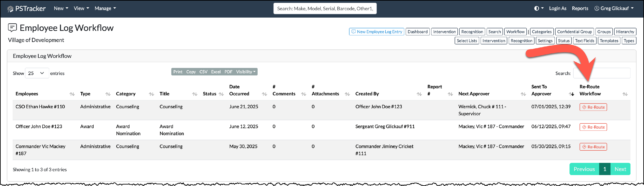Open Reports from the top navbar
This screenshot has height=186, width=644.
point(580,9)
